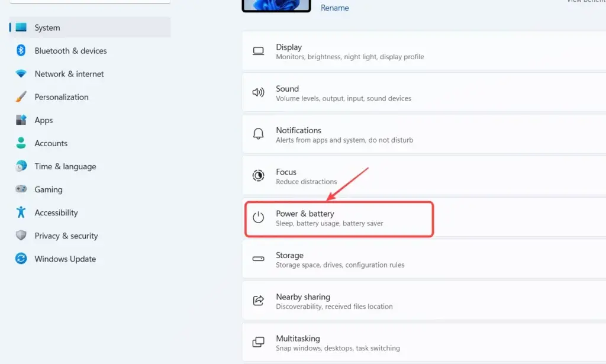Image resolution: width=606 pixels, height=364 pixels.
Task: Select the Power & battery icon
Action: [x=258, y=218]
